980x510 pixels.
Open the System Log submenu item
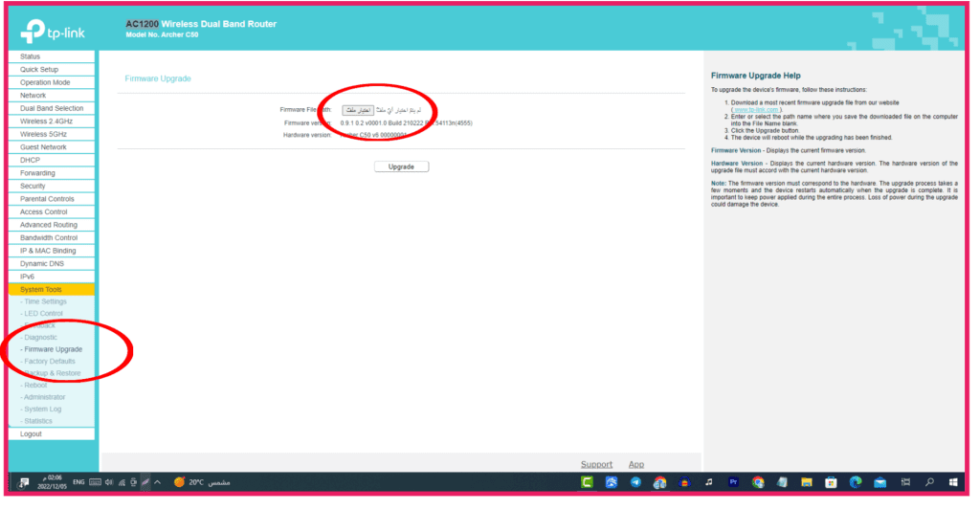40,409
